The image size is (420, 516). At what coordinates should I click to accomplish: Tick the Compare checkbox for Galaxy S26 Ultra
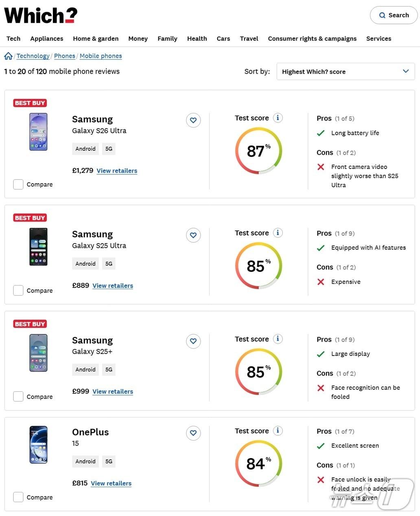tap(18, 184)
